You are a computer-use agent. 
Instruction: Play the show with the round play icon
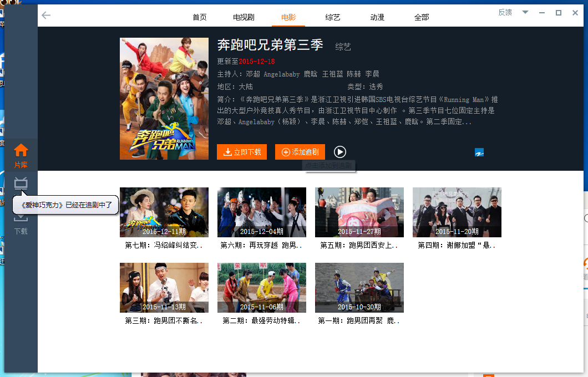(x=339, y=152)
